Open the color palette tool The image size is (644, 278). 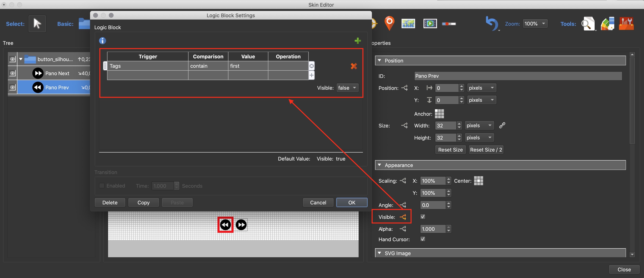click(608, 24)
